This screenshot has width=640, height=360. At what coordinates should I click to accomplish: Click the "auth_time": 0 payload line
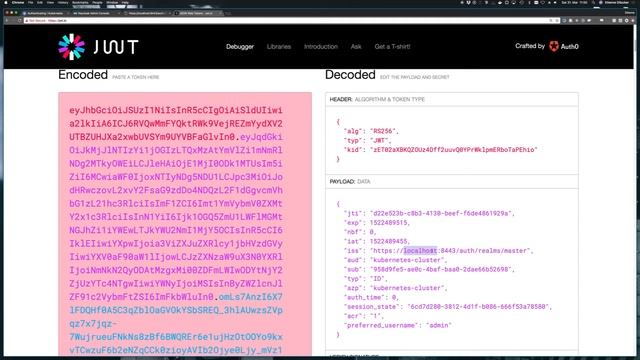(x=371, y=298)
